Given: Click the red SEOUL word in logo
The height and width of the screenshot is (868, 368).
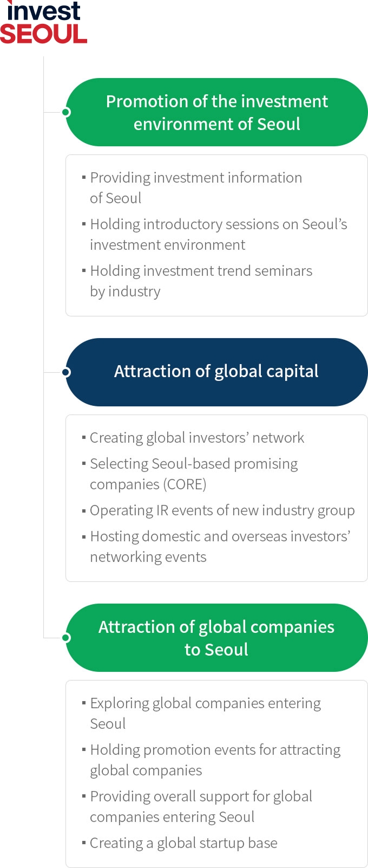Looking at the screenshot, I should point(43,34).
